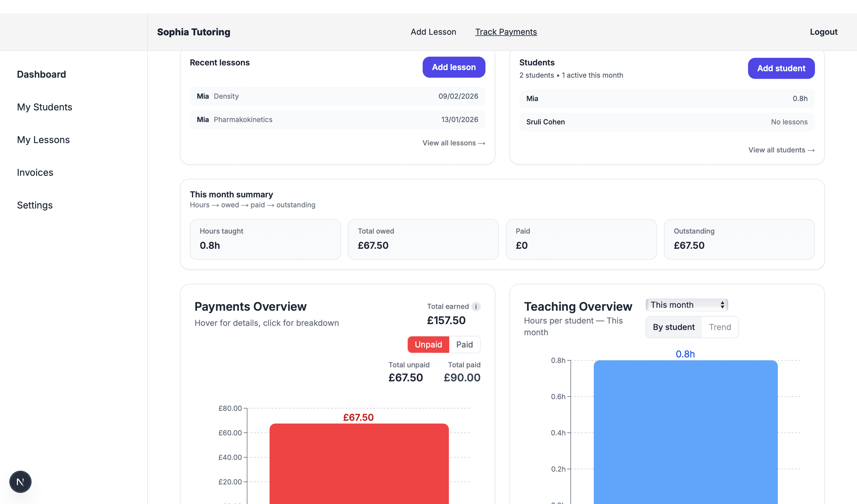Open Mia's Pharmacokinetics lesson entry
This screenshot has width=857, height=504.
[x=337, y=119]
